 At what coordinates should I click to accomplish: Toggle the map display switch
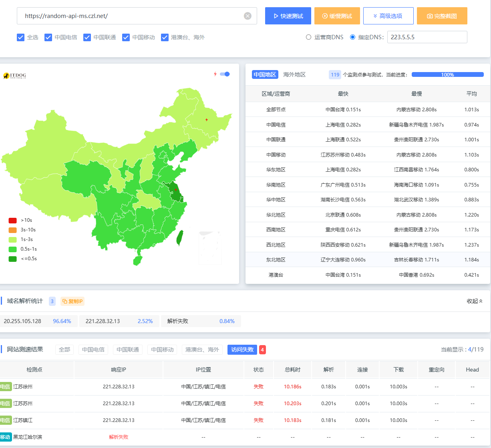click(225, 74)
